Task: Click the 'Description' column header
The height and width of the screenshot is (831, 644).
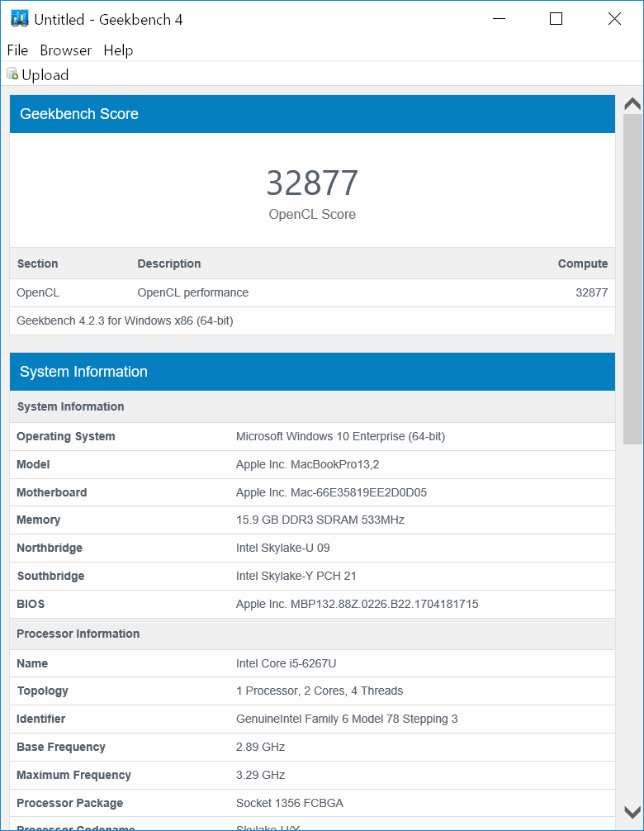Action: click(x=169, y=264)
